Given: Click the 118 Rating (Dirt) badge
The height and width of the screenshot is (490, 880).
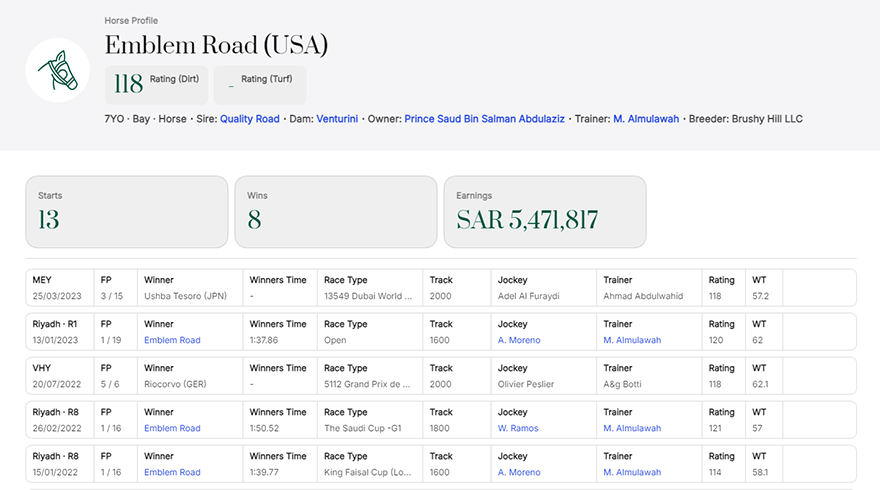Looking at the screenshot, I should (x=156, y=85).
